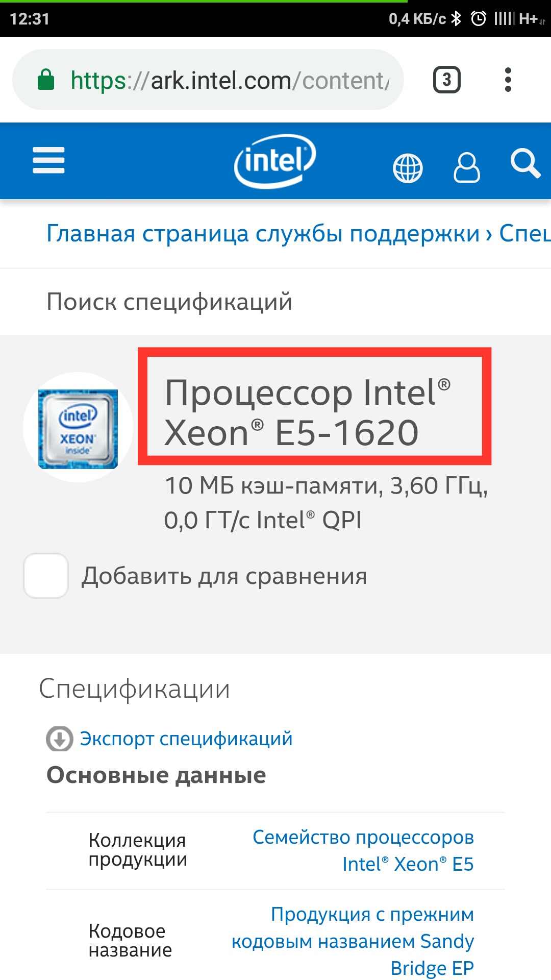Focus the ark.intel.com address bar
Image resolution: width=551 pixels, height=980 pixels.
(x=230, y=80)
